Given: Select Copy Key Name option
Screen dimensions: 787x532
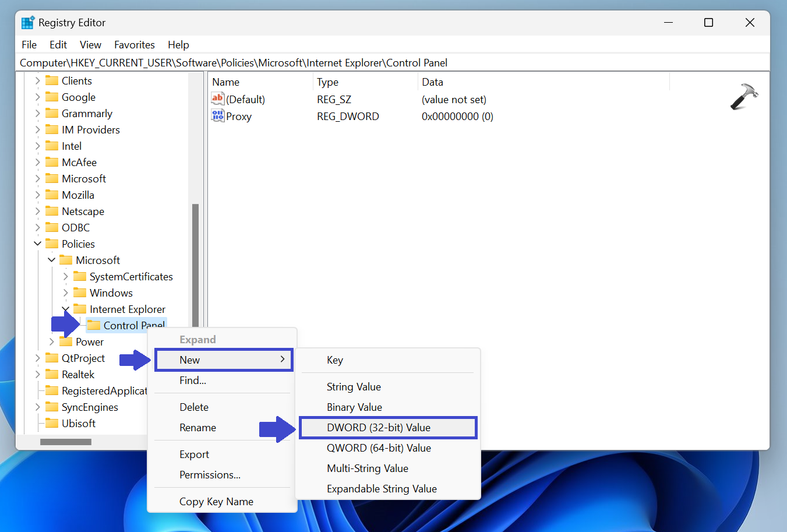Looking at the screenshot, I should [216, 502].
